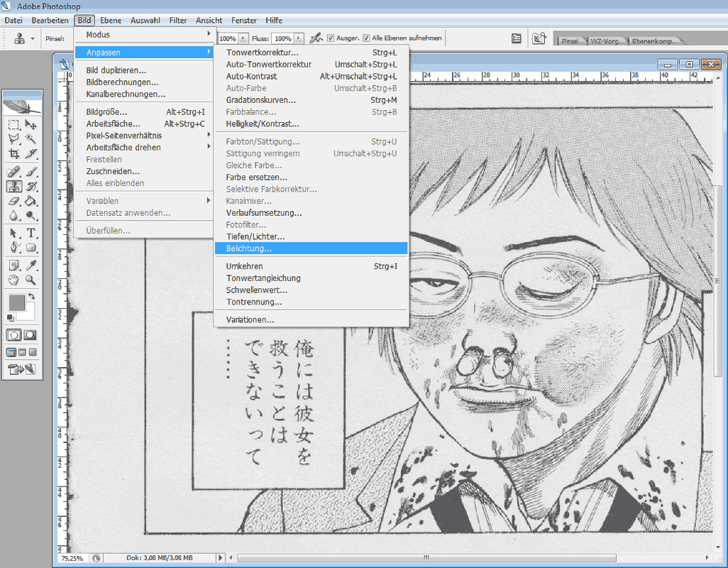Choose Variationen...
Viewport: 728px width, 568px height.
(x=311, y=319)
